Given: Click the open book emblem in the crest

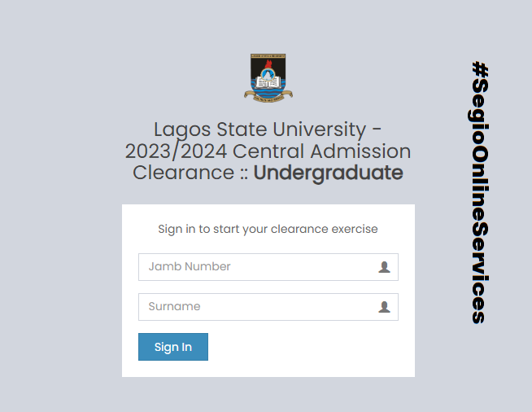Looking at the screenshot, I should 268,81.
